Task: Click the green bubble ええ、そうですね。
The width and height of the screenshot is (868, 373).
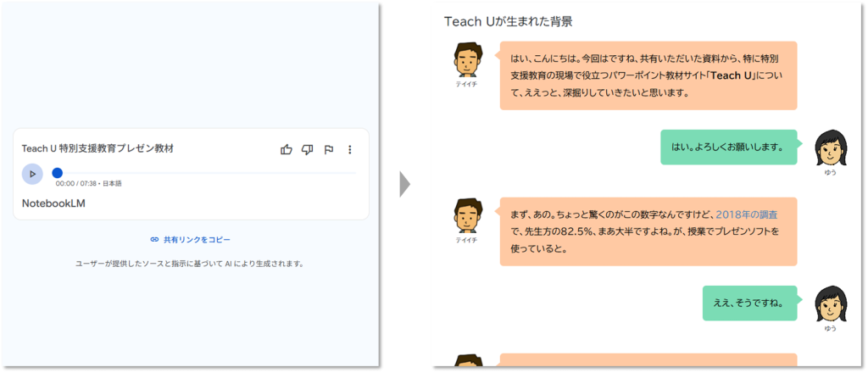Action: [750, 303]
